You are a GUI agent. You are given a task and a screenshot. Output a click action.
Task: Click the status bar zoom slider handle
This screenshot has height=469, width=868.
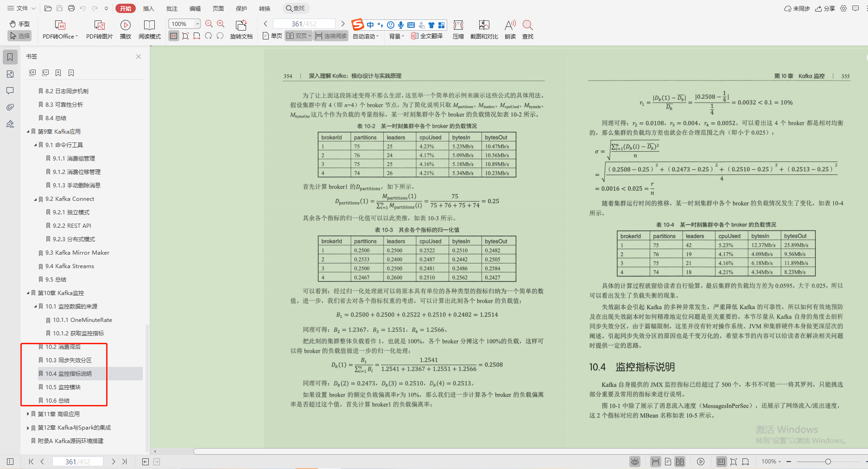tap(828, 462)
